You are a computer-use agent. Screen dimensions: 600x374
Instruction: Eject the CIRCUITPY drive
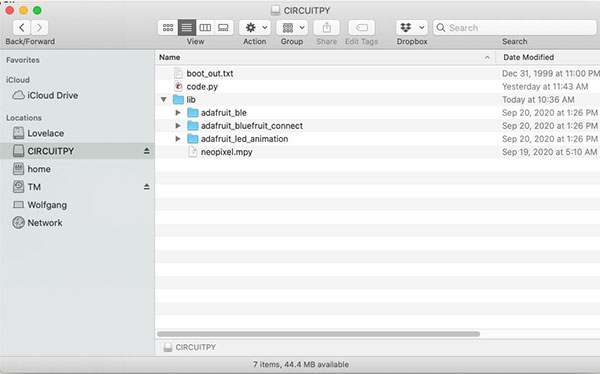147,151
